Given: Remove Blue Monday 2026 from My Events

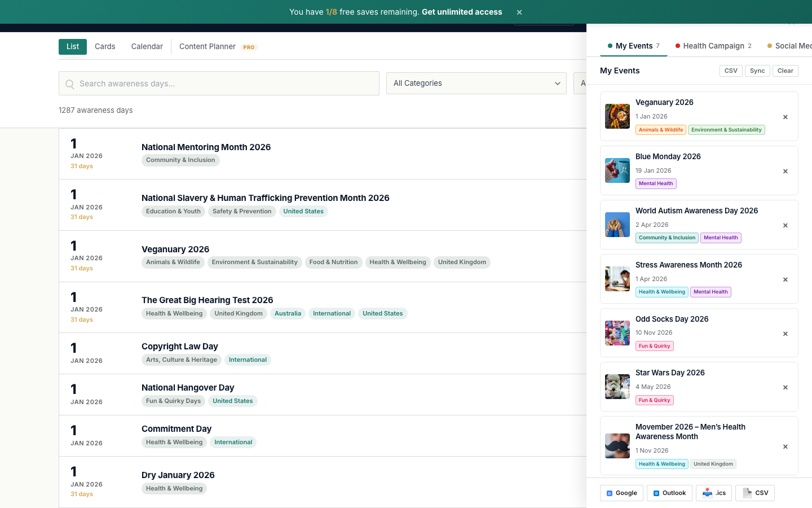Looking at the screenshot, I should [x=785, y=171].
